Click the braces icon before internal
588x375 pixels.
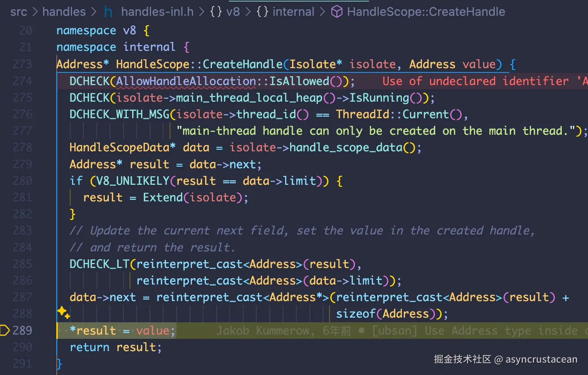(x=262, y=12)
